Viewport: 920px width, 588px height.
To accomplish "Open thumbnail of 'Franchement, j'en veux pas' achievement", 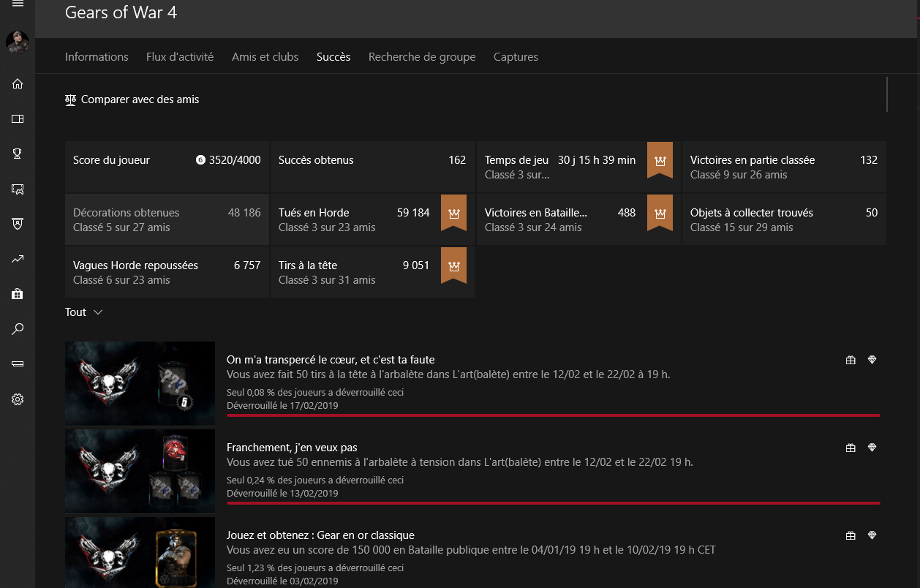I will pyautogui.click(x=140, y=471).
